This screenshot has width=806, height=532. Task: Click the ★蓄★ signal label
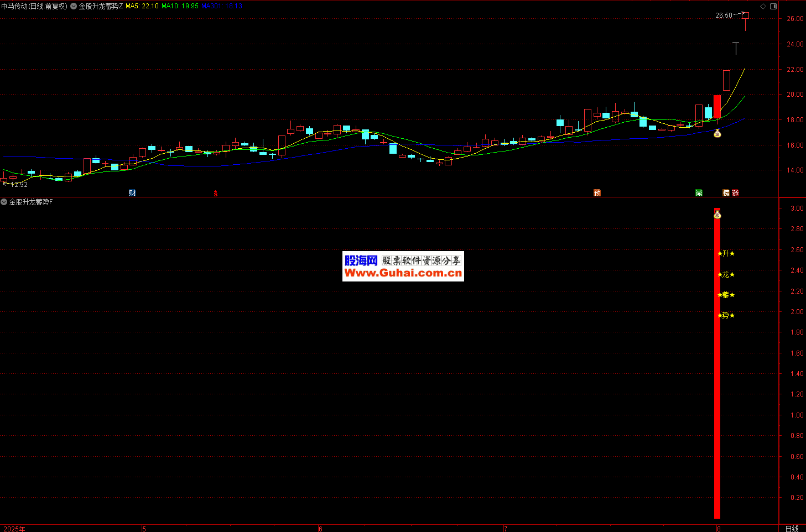tap(726, 295)
